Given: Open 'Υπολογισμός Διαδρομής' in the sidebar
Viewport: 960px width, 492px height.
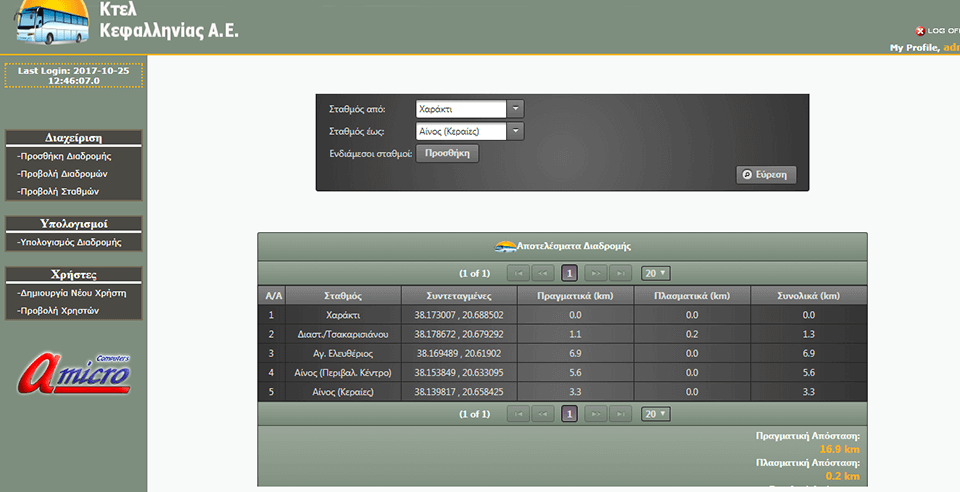Looking at the screenshot, I should pyautogui.click(x=70, y=242).
